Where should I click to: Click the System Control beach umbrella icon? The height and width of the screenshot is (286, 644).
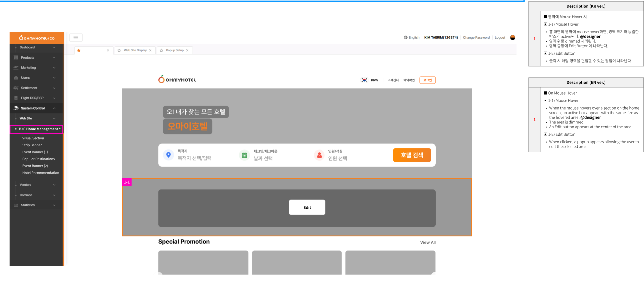coord(16,108)
